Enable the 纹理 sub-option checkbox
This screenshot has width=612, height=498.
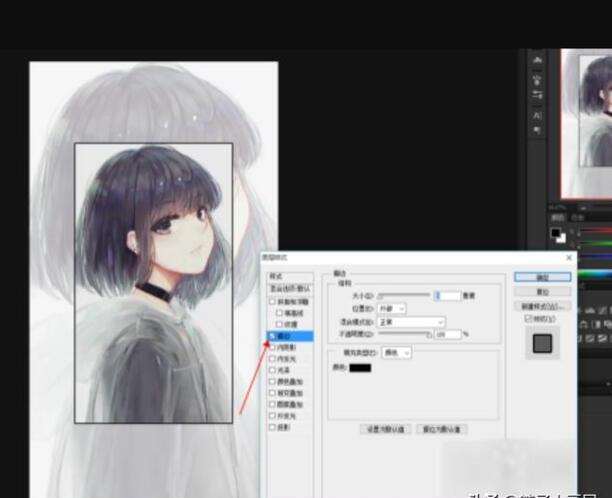[x=279, y=324]
